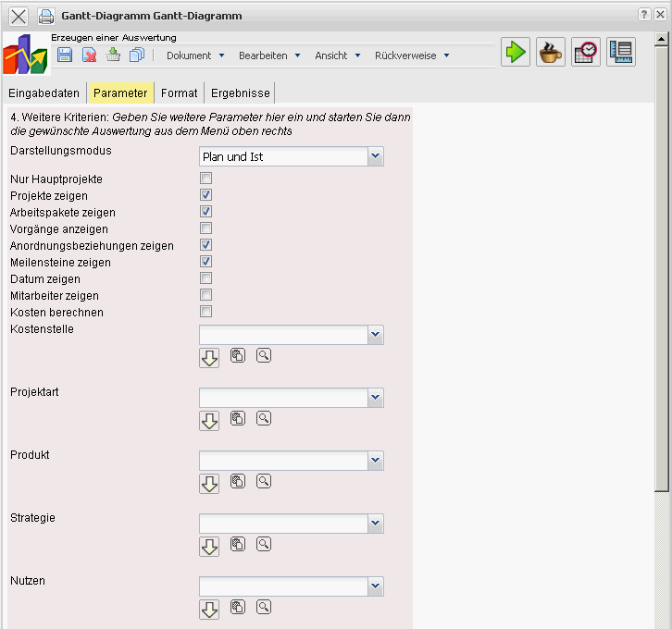Click the down arrow button under Produkt
This screenshot has width=672, height=629.
pos(209,484)
